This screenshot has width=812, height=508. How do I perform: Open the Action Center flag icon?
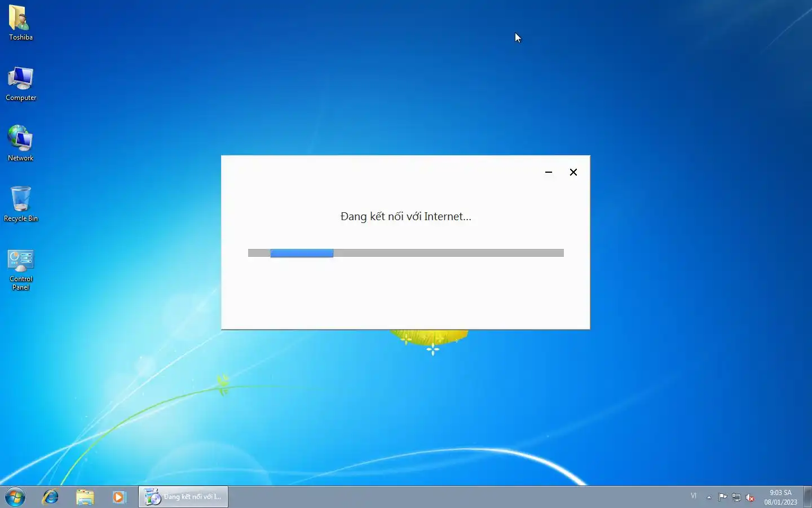tap(723, 497)
